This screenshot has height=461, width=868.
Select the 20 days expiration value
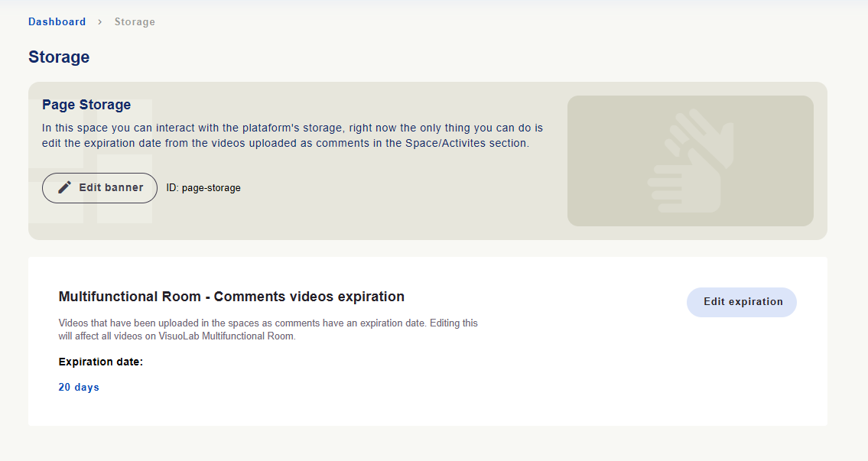(79, 387)
